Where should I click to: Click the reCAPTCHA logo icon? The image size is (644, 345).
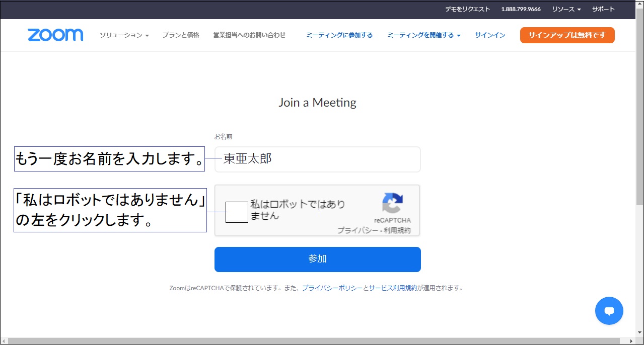(392, 203)
